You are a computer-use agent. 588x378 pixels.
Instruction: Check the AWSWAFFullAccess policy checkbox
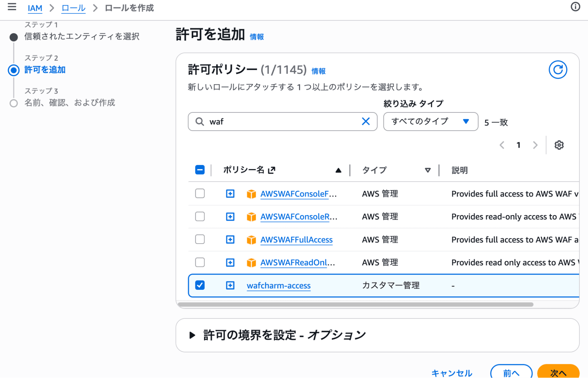click(x=200, y=239)
